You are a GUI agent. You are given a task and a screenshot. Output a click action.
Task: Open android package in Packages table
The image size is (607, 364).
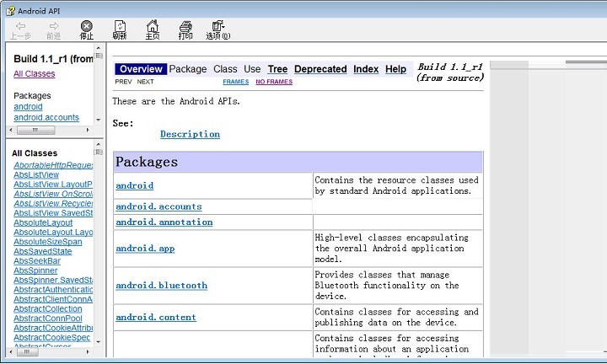pos(134,185)
